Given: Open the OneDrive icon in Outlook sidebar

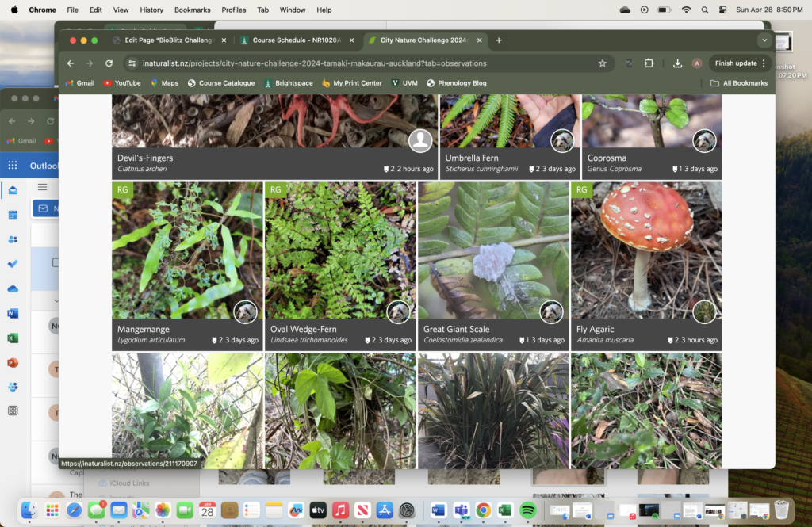Looking at the screenshot, I should point(13,288).
